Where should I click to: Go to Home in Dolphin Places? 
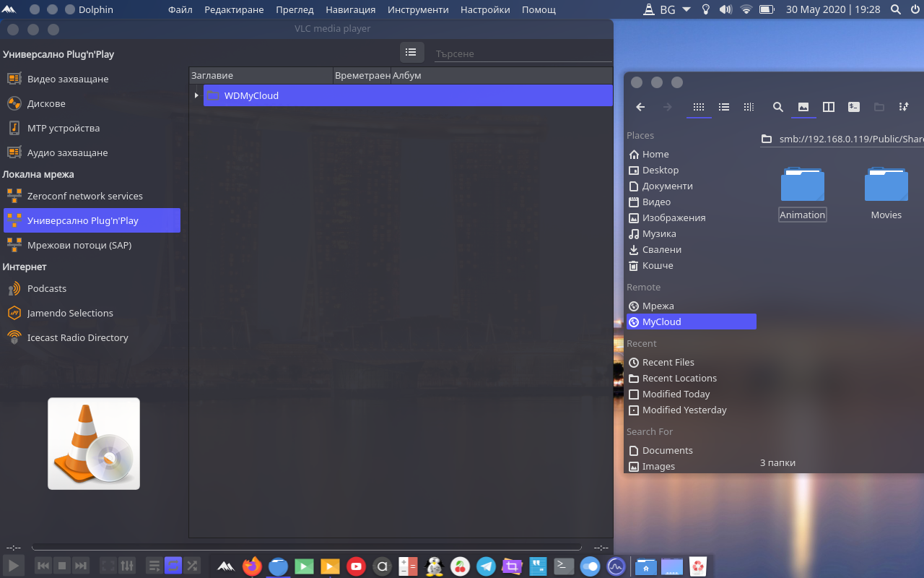point(692,154)
